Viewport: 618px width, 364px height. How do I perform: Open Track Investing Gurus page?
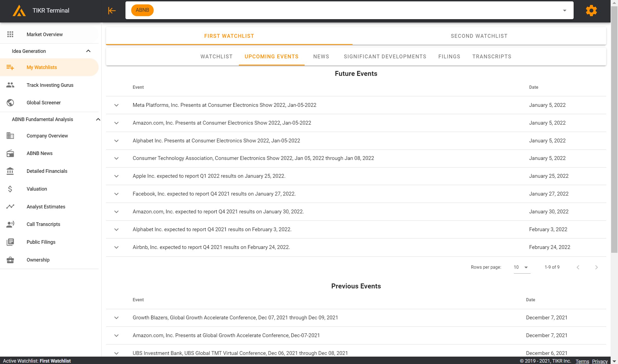[49, 85]
